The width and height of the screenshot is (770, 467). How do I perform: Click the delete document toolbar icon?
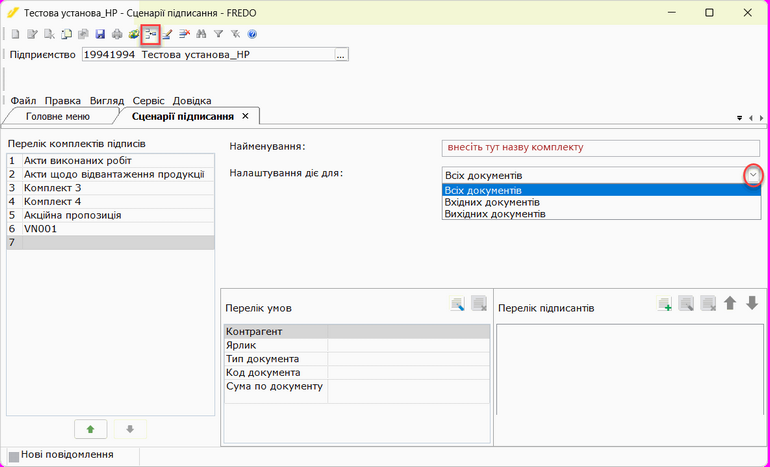[x=49, y=34]
